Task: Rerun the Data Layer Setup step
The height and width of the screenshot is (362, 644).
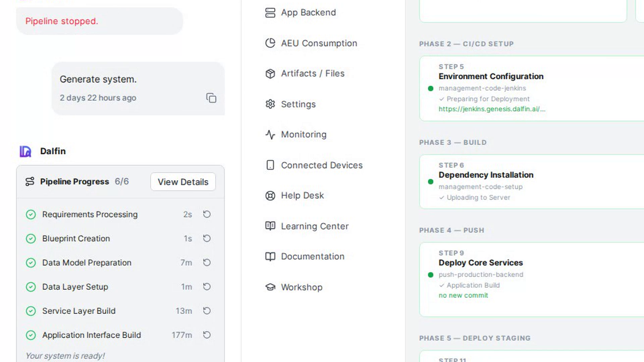Action: click(x=207, y=287)
